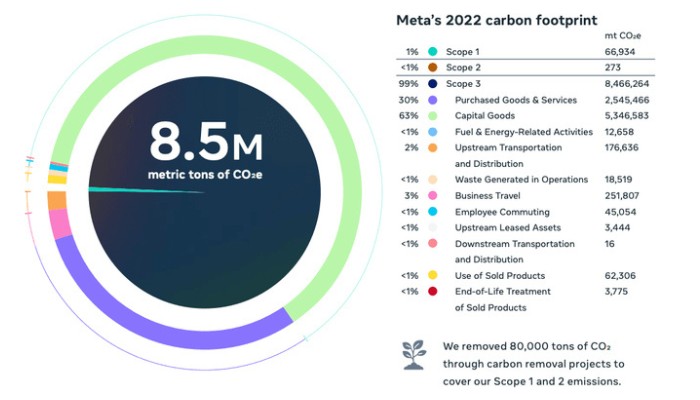Click the brown Scope 2 legend dot
This screenshot has width=700, height=400.
click(x=433, y=67)
